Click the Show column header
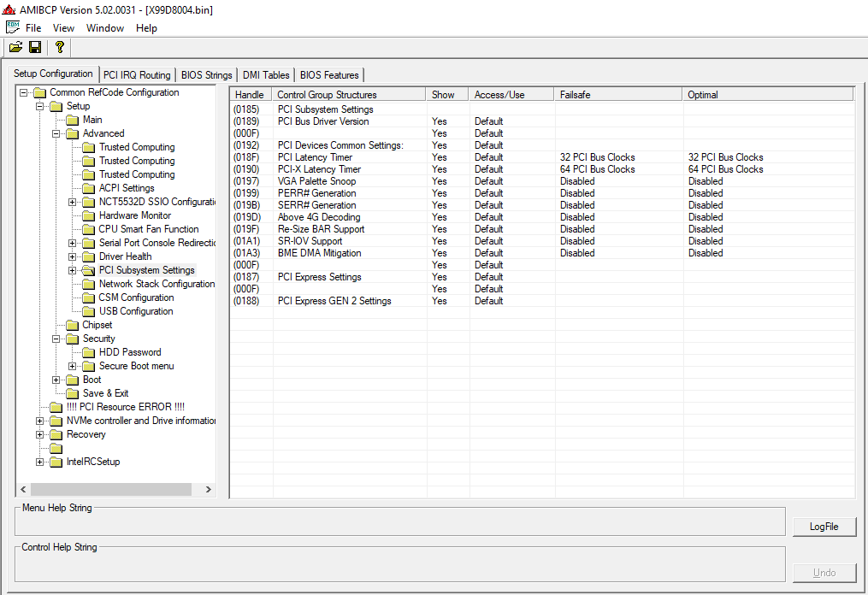 [447, 95]
